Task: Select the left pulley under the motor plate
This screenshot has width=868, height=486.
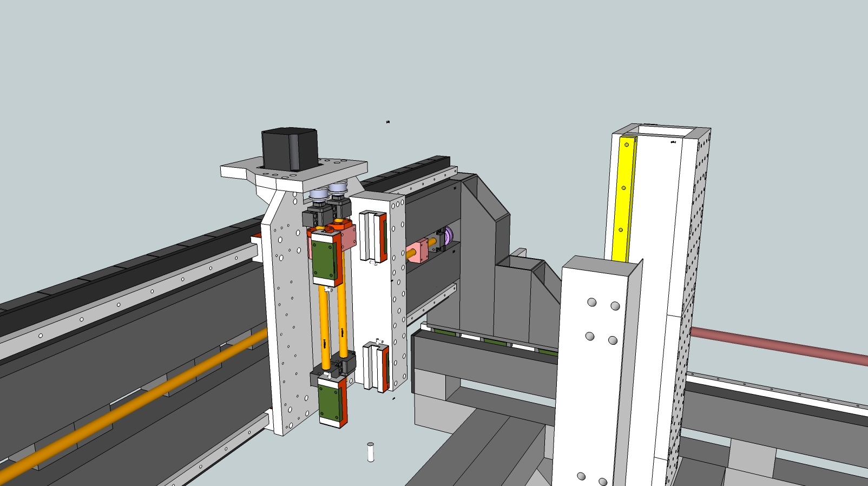Action: click(318, 193)
